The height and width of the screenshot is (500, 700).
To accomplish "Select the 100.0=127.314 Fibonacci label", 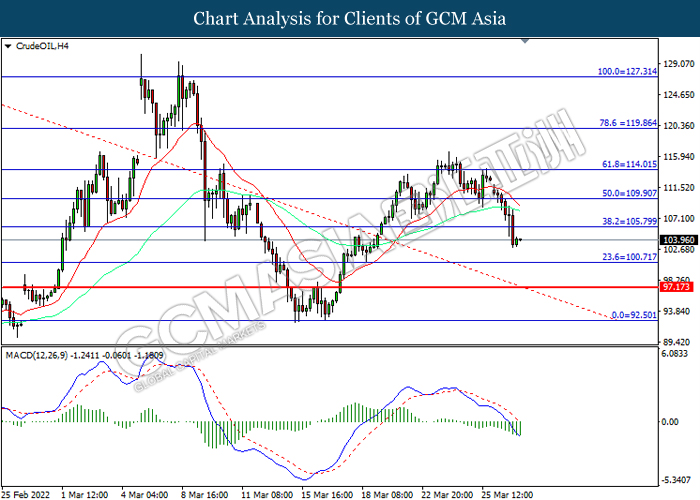I will point(627,71).
